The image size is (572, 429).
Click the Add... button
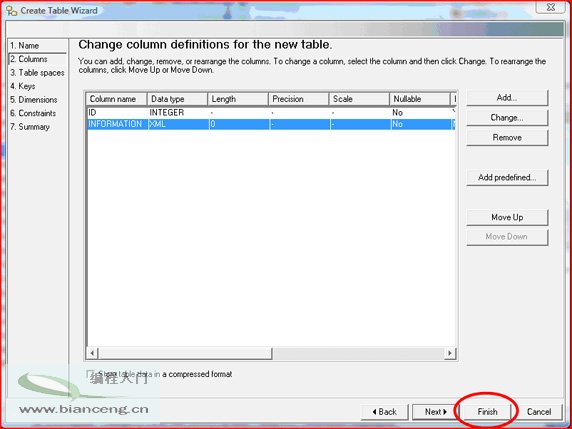pos(507,98)
